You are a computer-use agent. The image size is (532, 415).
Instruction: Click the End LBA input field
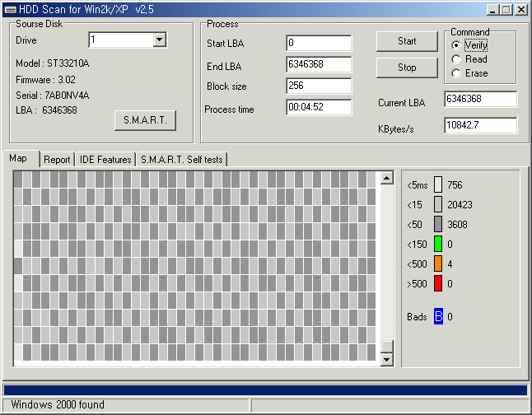pyautogui.click(x=319, y=64)
